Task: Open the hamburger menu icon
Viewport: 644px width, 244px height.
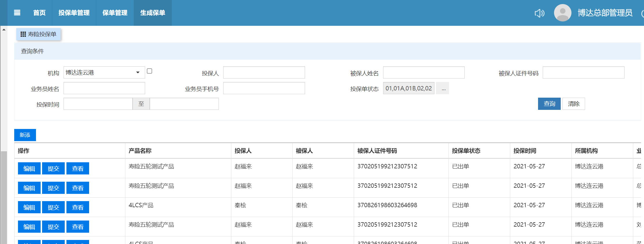Action: [17, 13]
